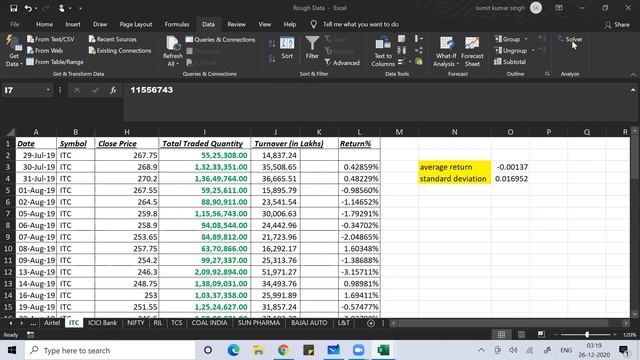Open Microsoft Edge from taskbar

[x=233, y=350]
